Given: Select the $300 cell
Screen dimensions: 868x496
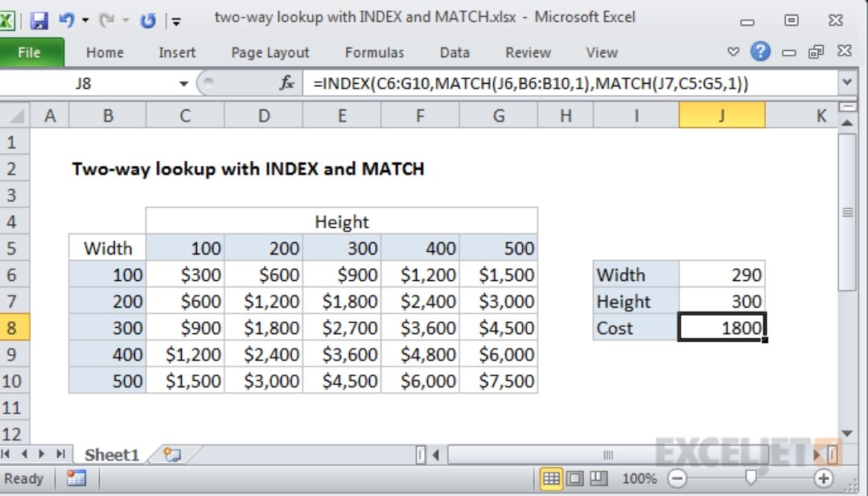Looking at the screenshot, I should click(x=186, y=275).
